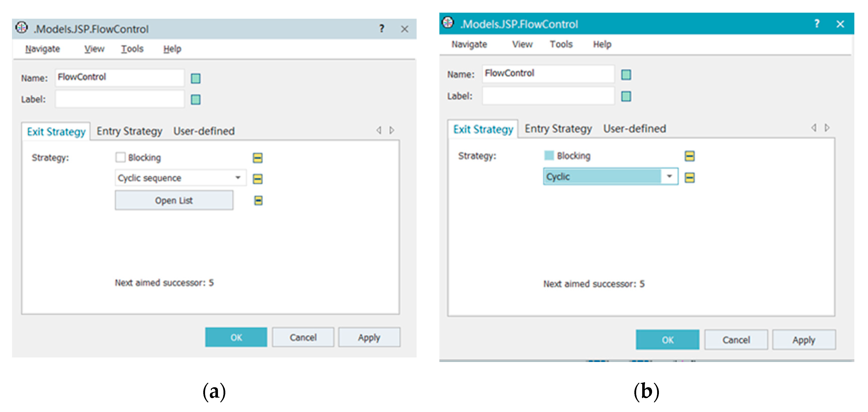This screenshot has height=412, width=868.
Task: Click Cancel in dialog (a)
Action: coord(303,337)
